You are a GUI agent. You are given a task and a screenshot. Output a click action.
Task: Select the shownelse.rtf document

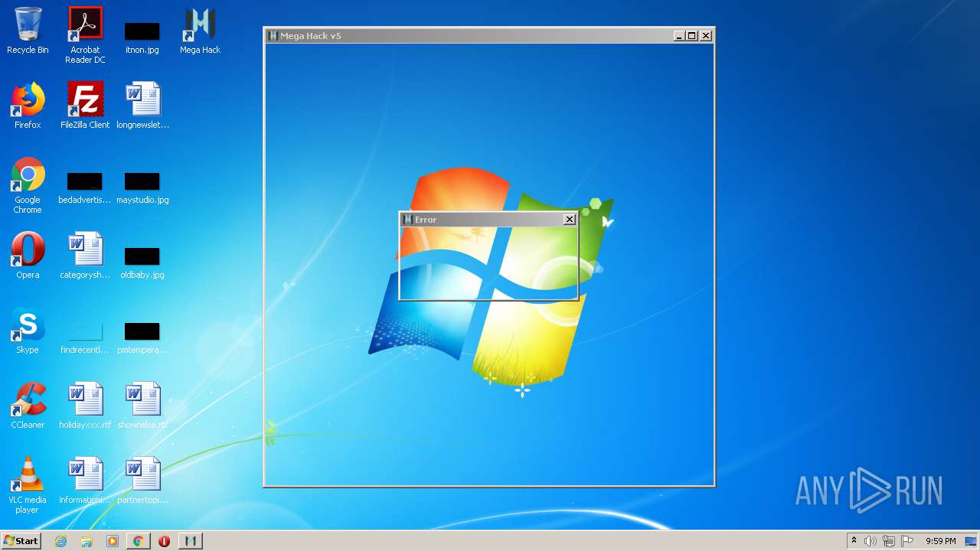[x=142, y=406]
